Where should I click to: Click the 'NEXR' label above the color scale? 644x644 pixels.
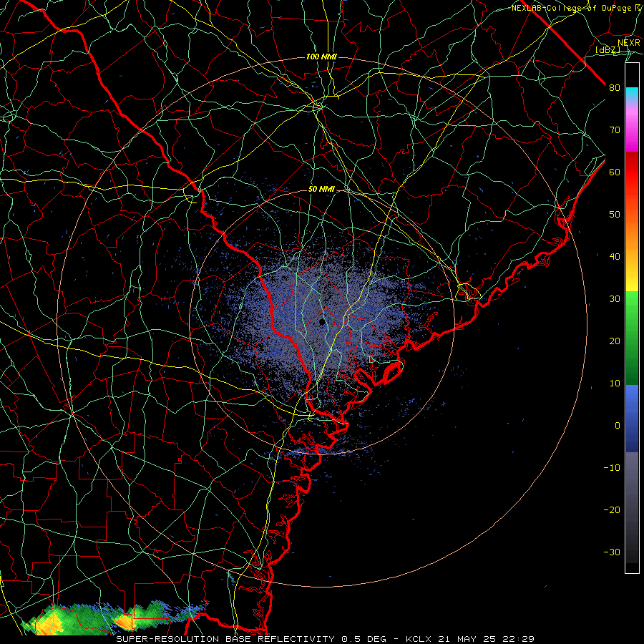click(628, 43)
